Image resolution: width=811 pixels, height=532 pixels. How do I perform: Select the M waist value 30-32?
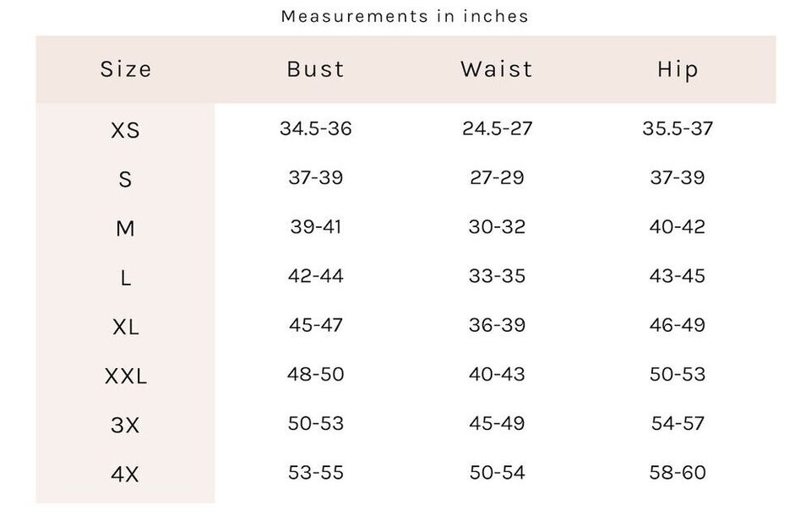(x=497, y=226)
